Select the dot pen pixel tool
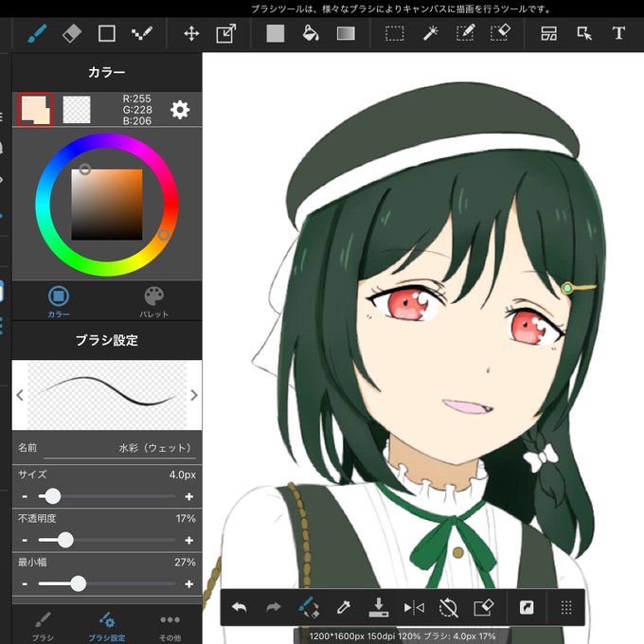This screenshot has width=644, height=644. tap(142, 33)
